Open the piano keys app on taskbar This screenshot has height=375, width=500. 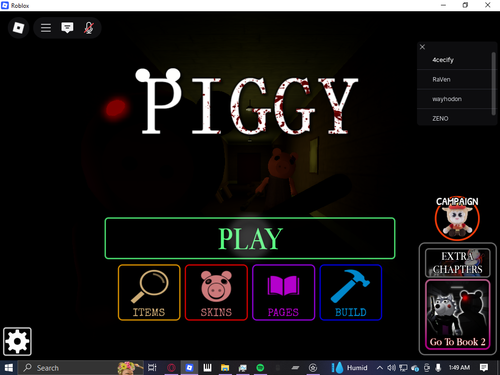[207, 368]
